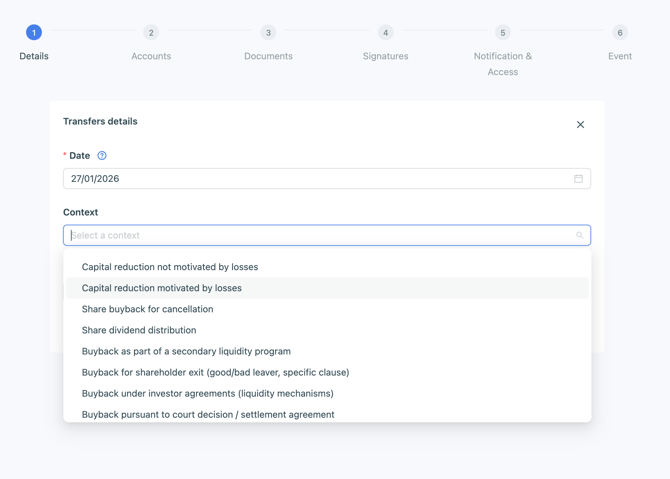670x479 pixels.
Task: Close the Transfers details panel
Action: coord(580,125)
